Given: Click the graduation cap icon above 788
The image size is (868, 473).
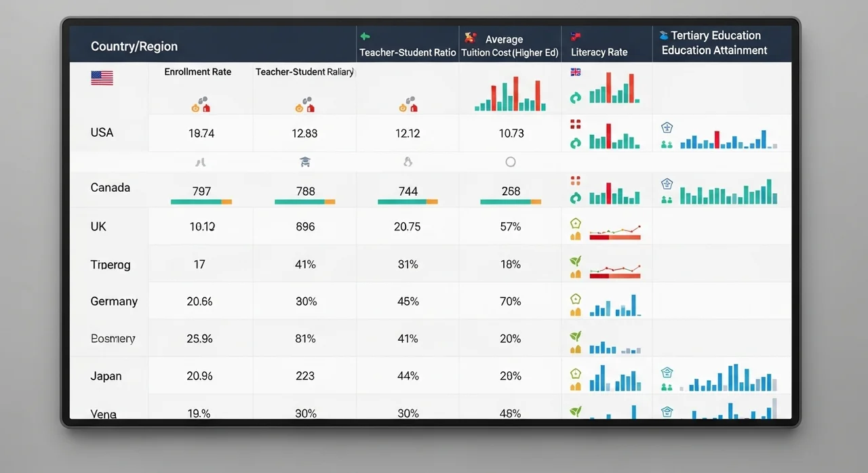Looking at the screenshot, I should [305, 162].
